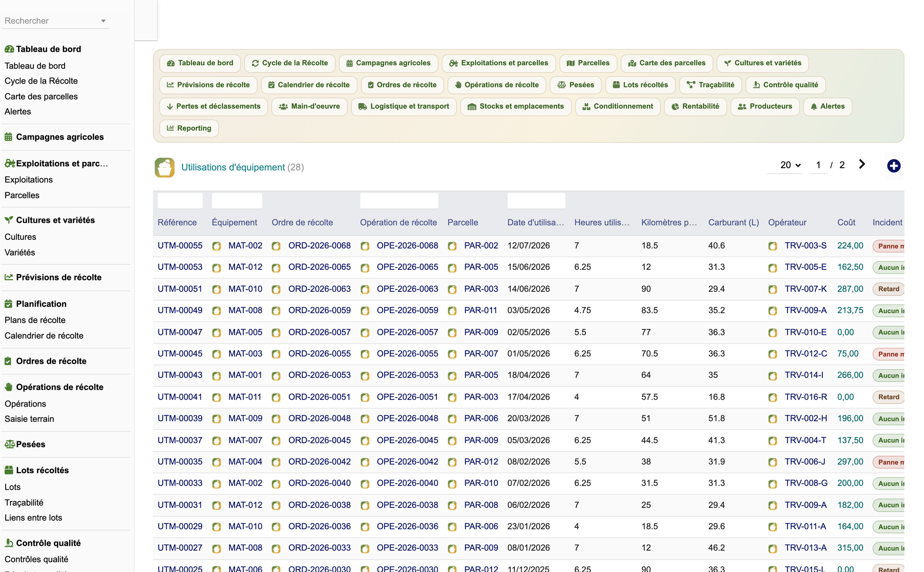Viewport: 924px width, 572px height.
Task: Click sidebar Pesées scale icon
Action: tap(9, 444)
